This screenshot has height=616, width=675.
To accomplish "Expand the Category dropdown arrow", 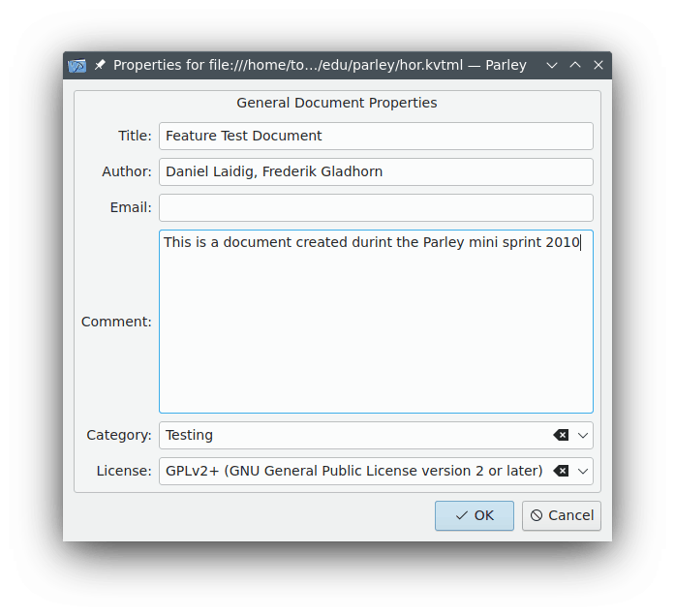I will pos(583,435).
